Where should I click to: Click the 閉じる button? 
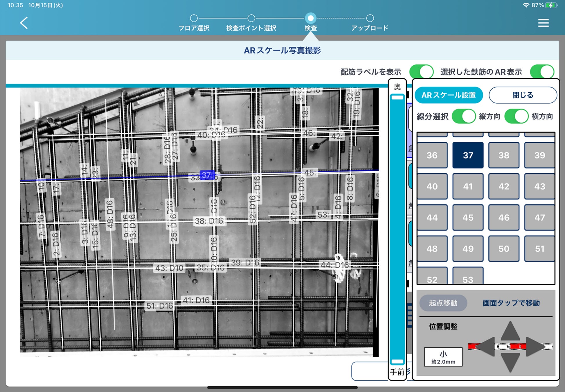click(x=523, y=95)
